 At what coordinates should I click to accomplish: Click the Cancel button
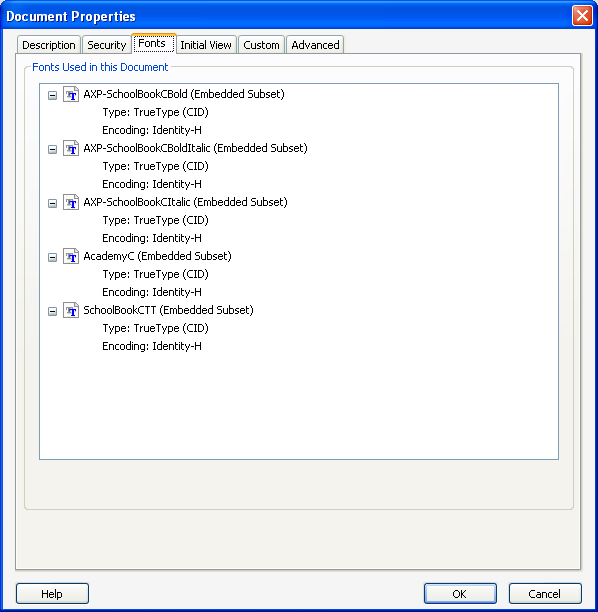point(545,594)
